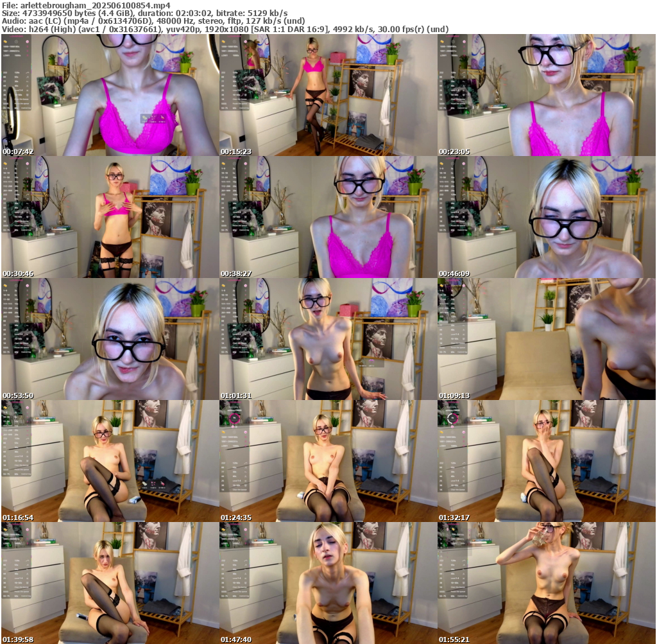Select the frame marked 00:15:23
657x644 pixels.
[x=328, y=95]
